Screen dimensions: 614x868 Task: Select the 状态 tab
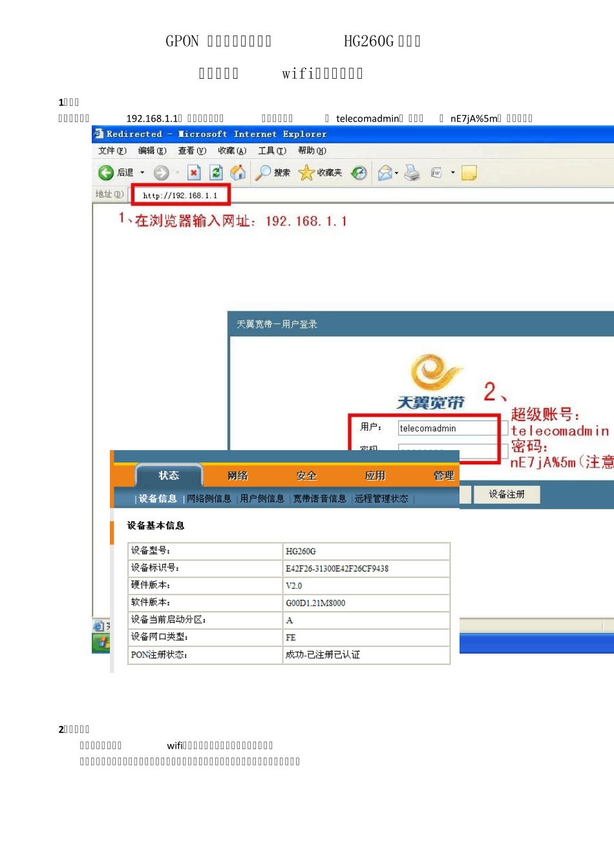pos(169,475)
